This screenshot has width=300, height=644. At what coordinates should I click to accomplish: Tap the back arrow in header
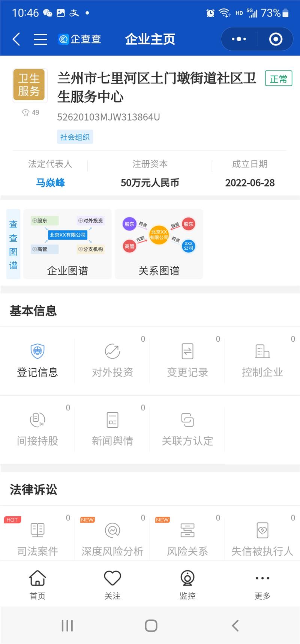click(16, 39)
